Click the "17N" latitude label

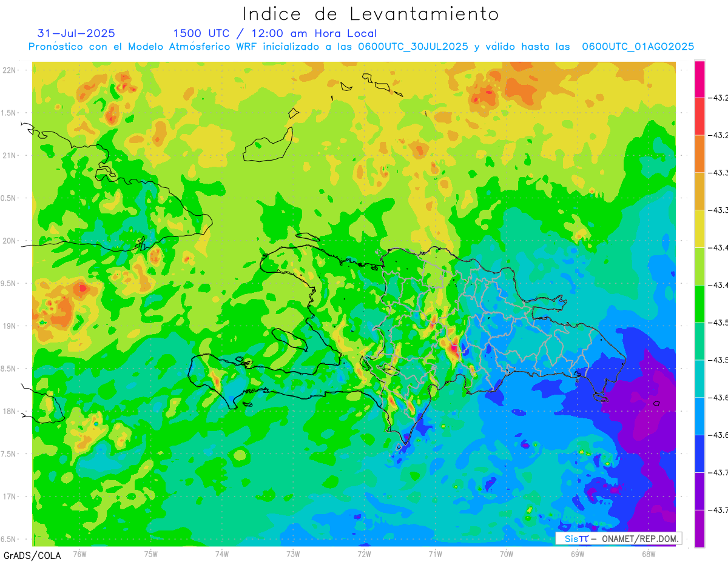point(10,497)
